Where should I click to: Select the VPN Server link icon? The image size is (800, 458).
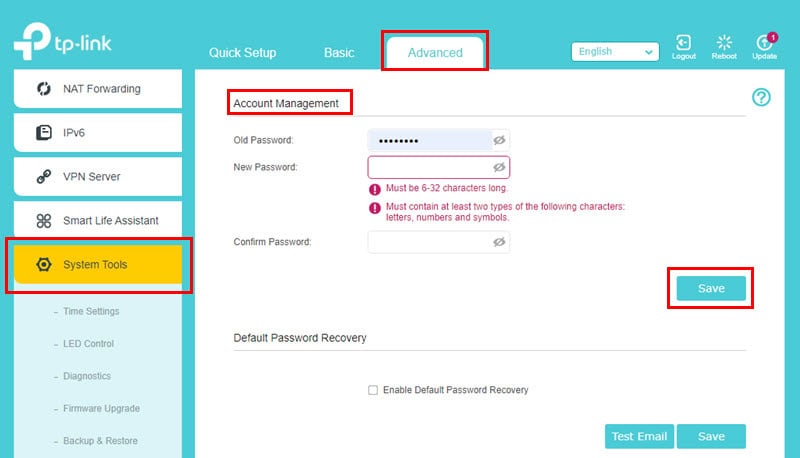pyautogui.click(x=44, y=176)
